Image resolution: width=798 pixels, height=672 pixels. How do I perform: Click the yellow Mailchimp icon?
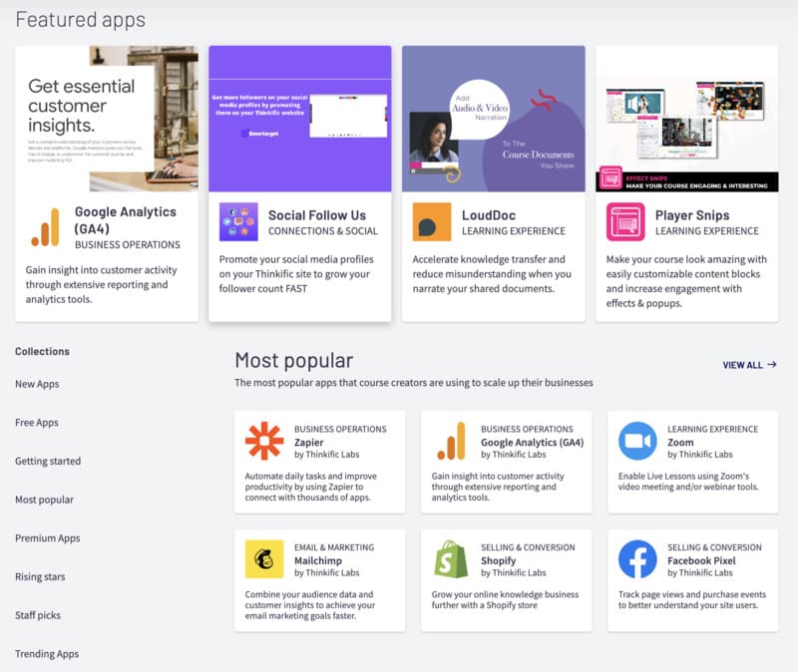tap(264, 559)
